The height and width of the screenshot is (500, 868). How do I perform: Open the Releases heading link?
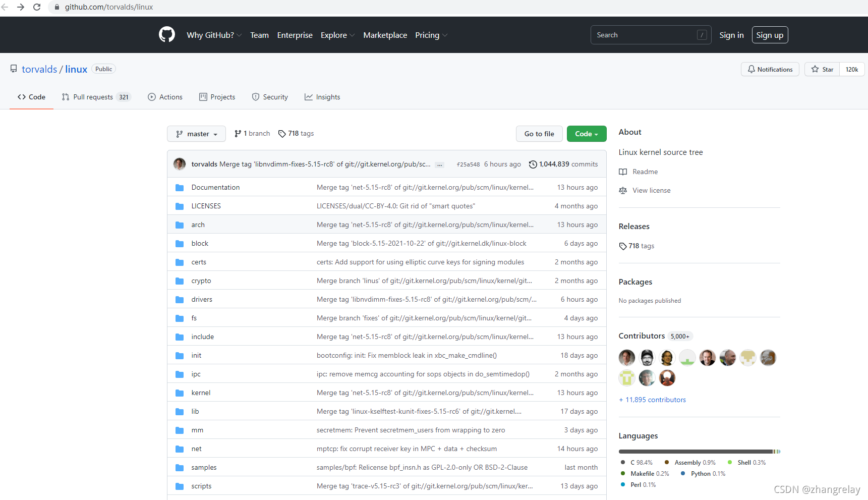click(634, 226)
